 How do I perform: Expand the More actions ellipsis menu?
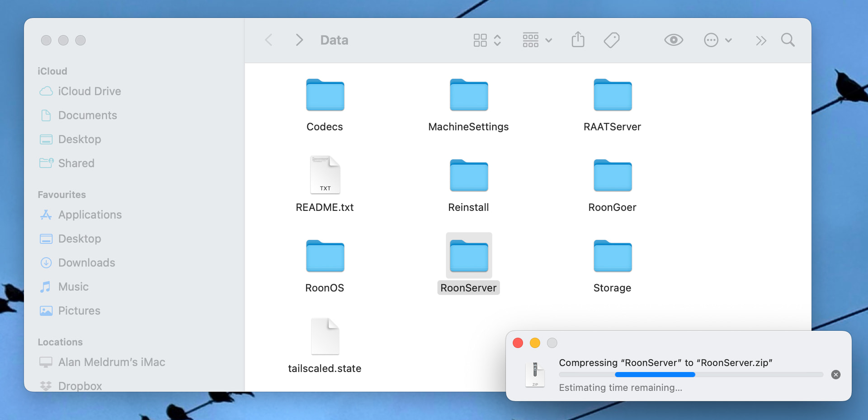pos(717,40)
